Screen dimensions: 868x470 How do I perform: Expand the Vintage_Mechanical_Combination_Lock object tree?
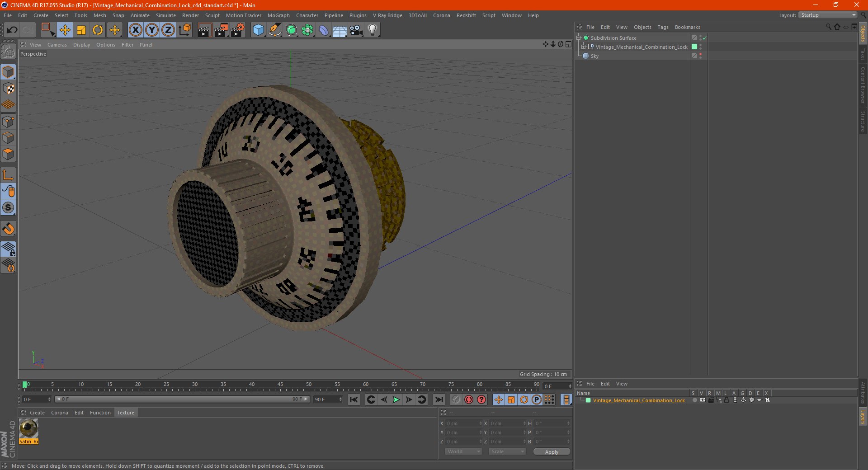(584, 47)
